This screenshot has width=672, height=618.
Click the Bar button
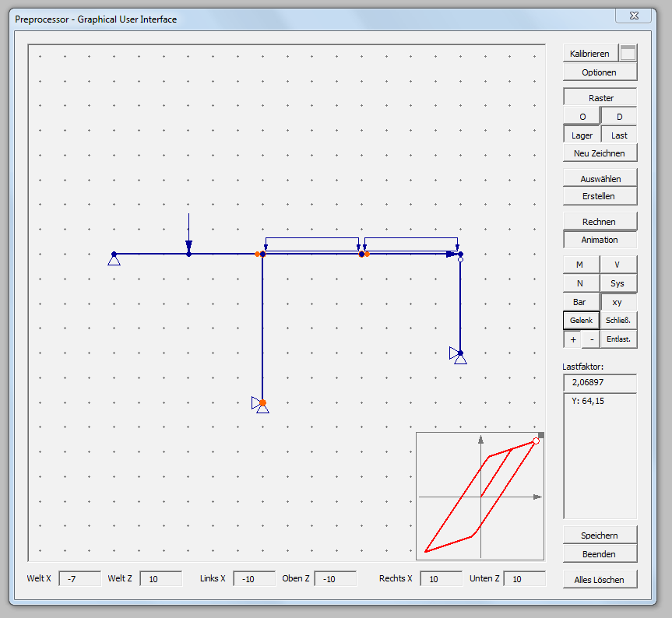tap(581, 302)
